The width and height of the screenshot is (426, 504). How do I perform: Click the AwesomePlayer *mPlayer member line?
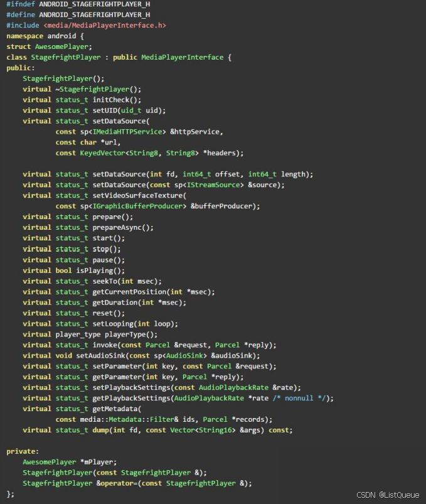point(70,461)
